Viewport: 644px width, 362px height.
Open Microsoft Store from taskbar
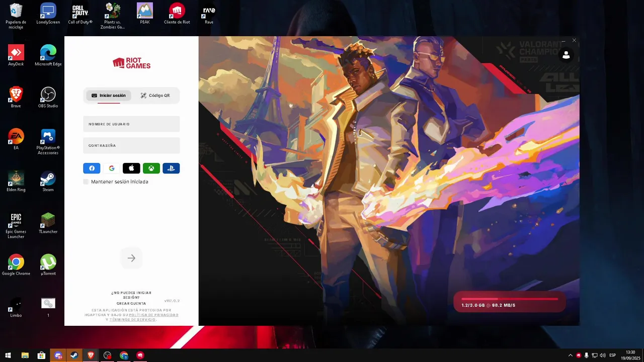pos(41,355)
